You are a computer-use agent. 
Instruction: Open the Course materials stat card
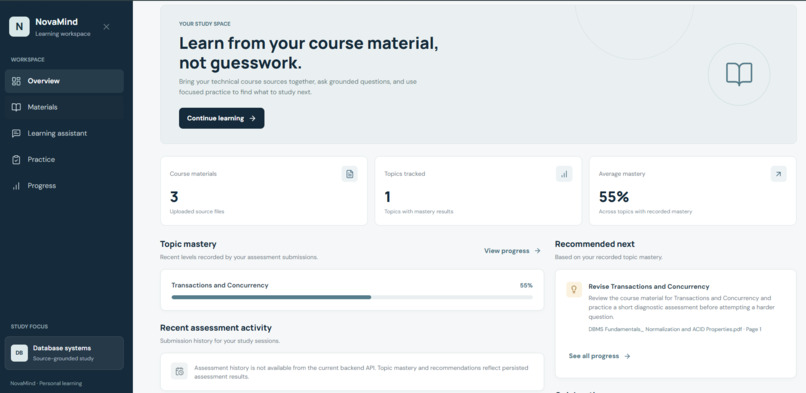click(x=264, y=191)
